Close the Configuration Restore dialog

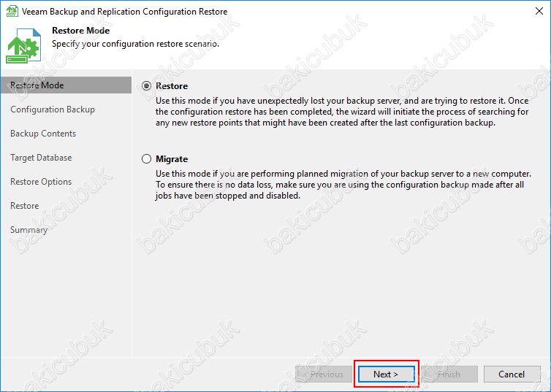539,11
